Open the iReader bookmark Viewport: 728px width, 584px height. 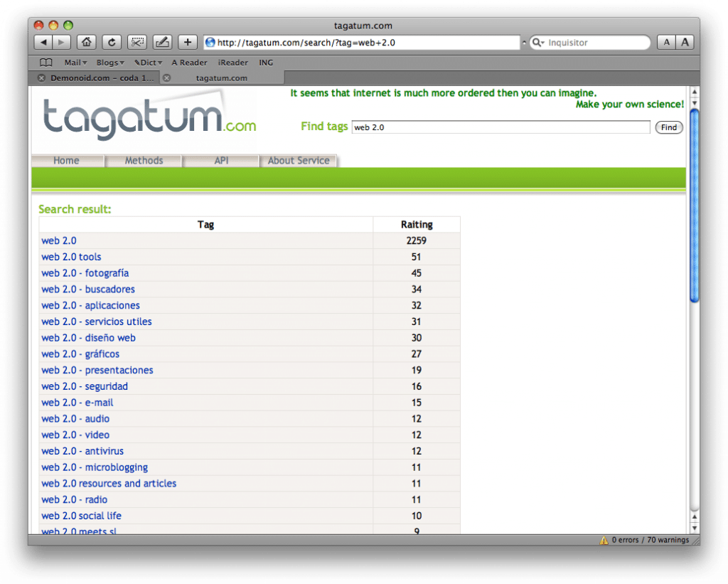233,63
